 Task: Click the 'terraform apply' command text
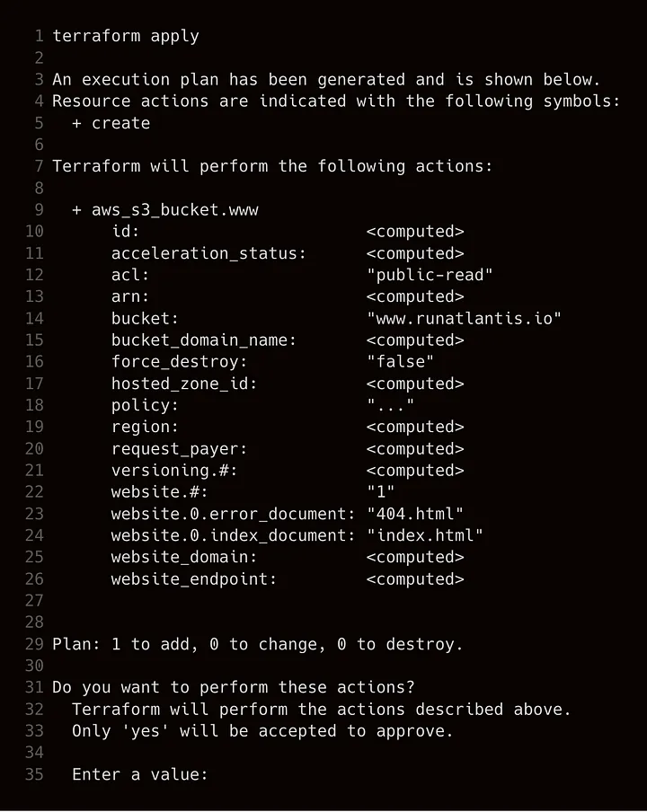[126, 36]
